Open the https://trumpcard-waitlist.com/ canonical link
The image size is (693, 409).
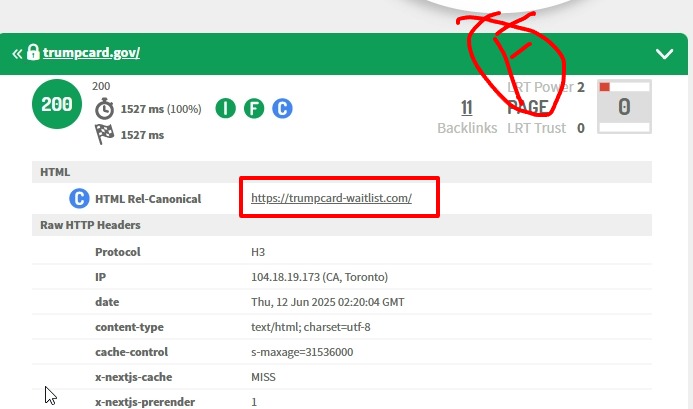pyautogui.click(x=331, y=198)
